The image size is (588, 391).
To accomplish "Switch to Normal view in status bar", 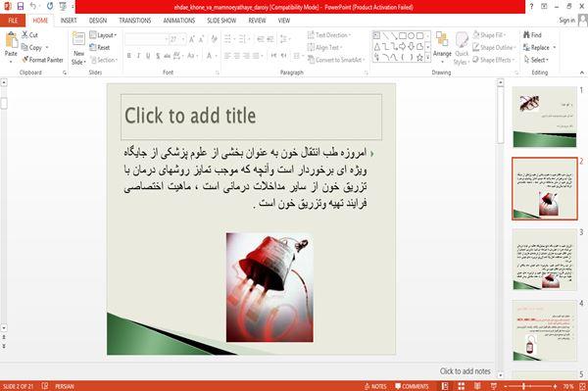I will point(445,386).
